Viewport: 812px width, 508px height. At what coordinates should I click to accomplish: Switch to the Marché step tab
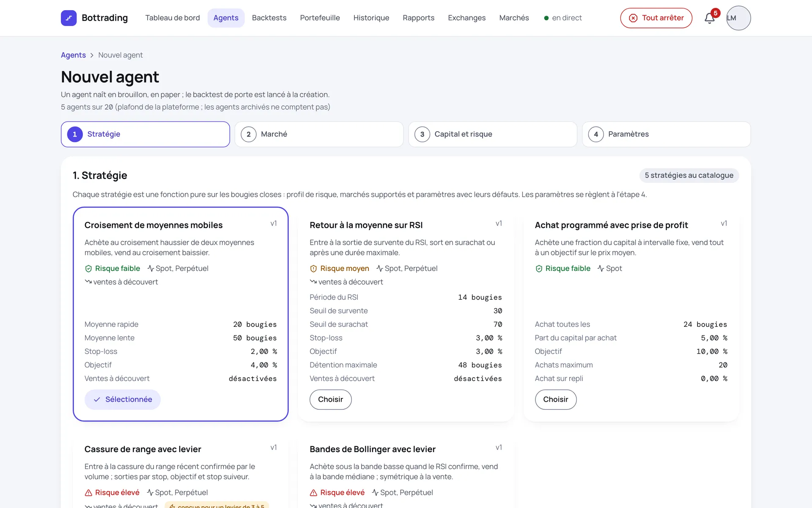(x=319, y=134)
